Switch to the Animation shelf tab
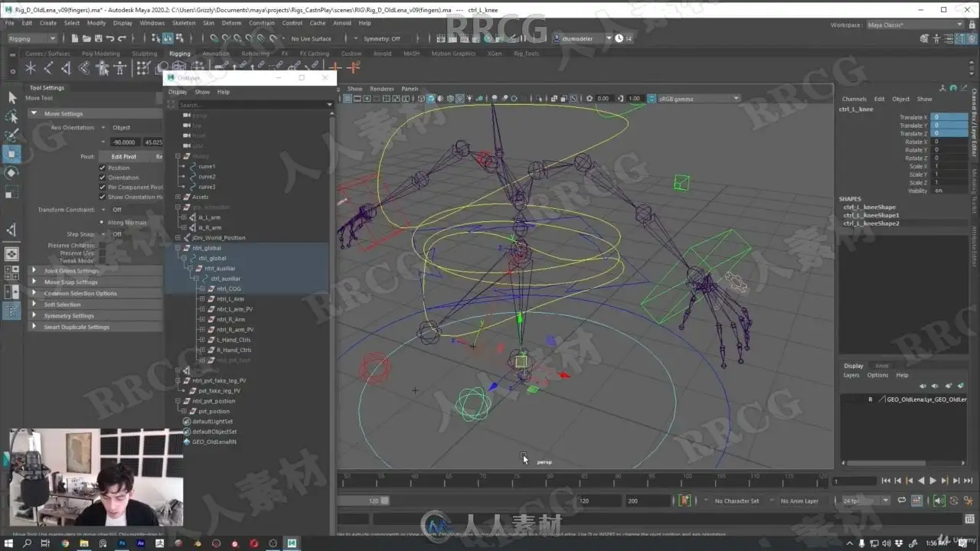The height and width of the screenshot is (551, 980). point(215,54)
